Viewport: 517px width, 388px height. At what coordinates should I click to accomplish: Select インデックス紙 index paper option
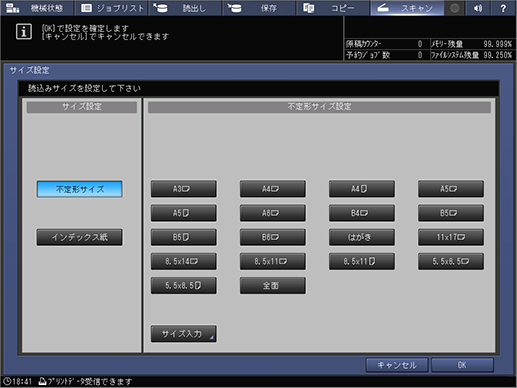[80, 237]
